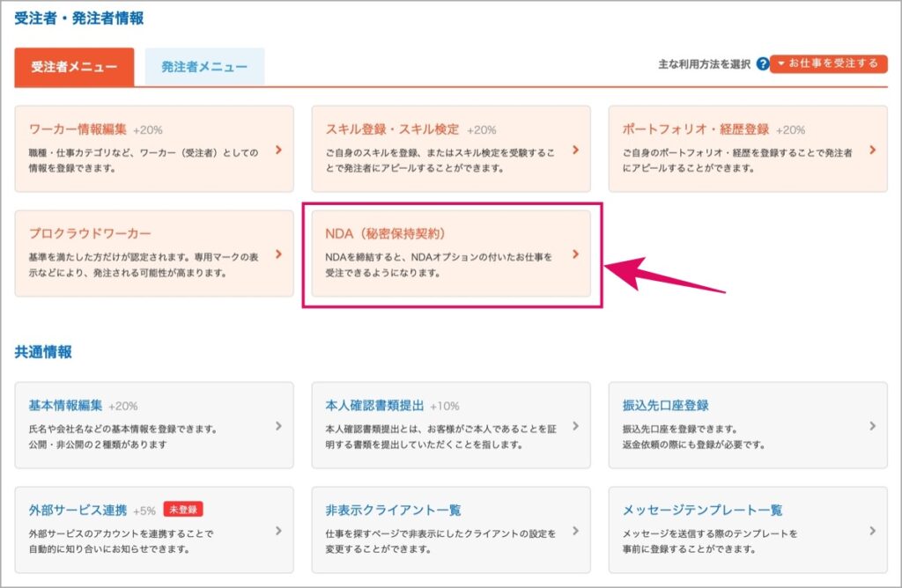Image resolution: width=902 pixels, height=588 pixels.
Task: Click the chevron on the 非表示クライアント一覧 card
Action: (x=576, y=531)
